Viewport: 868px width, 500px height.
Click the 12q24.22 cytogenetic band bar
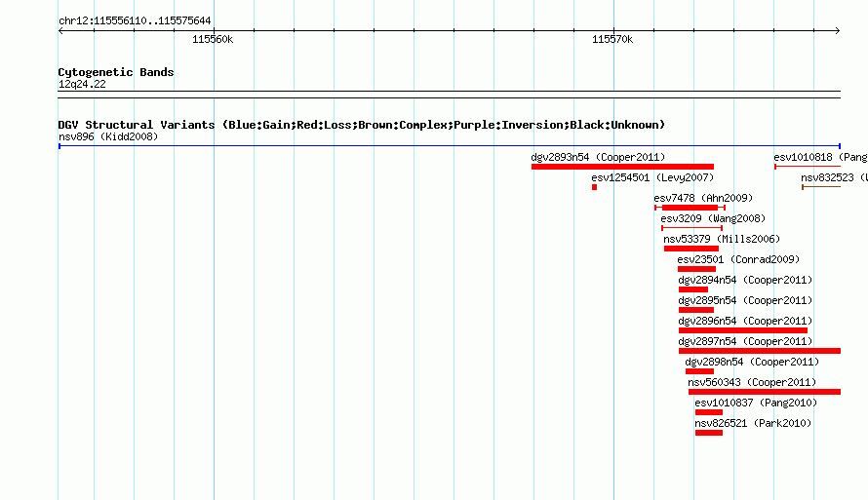[x=449, y=95]
